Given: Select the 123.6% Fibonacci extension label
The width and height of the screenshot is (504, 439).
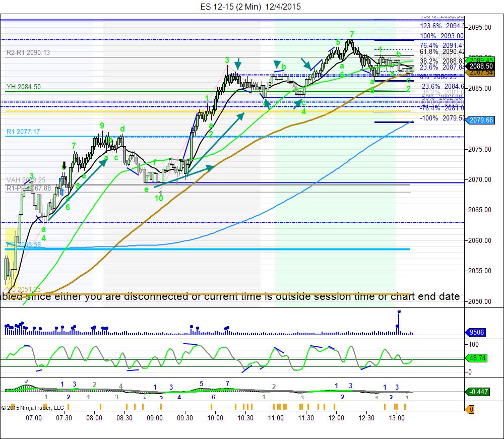Looking at the screenshot, I should (442, 26).
